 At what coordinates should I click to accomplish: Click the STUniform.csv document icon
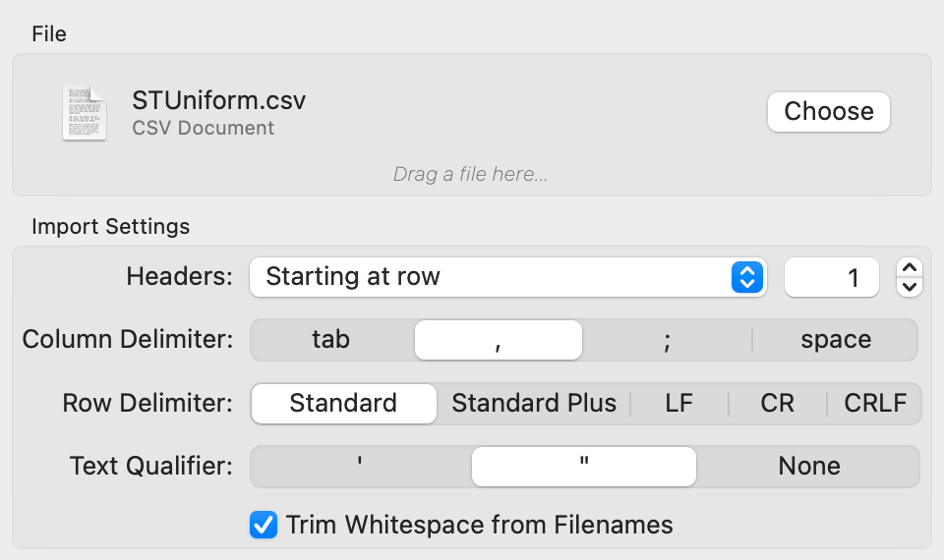pyautogui.click(x=85, y=112)
